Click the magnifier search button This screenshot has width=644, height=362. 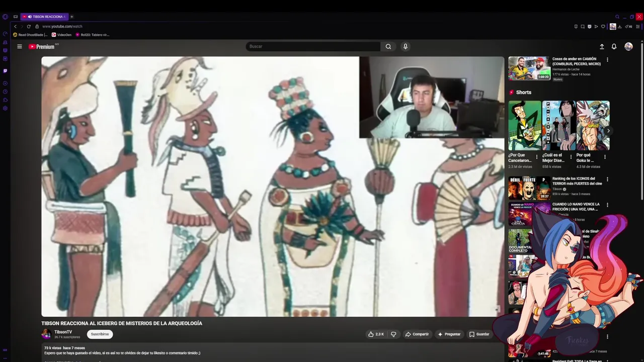click(388, 46)
